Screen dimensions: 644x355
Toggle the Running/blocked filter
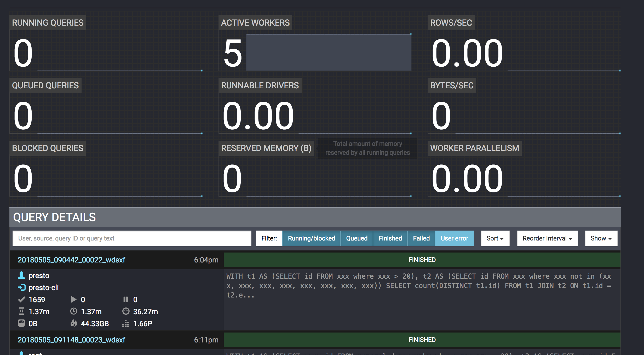pyautogui.click(x=311, y=238)
